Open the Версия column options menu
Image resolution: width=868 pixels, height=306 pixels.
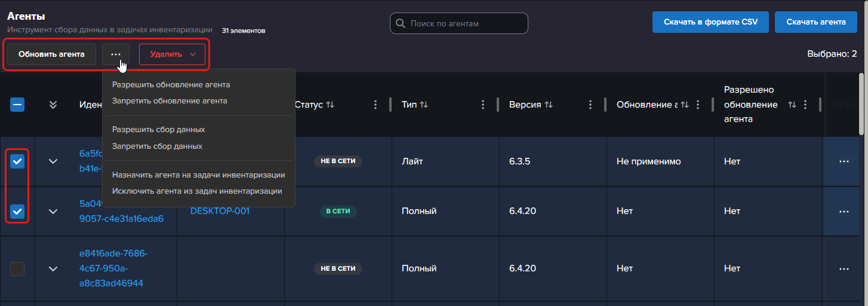(590, 105)
